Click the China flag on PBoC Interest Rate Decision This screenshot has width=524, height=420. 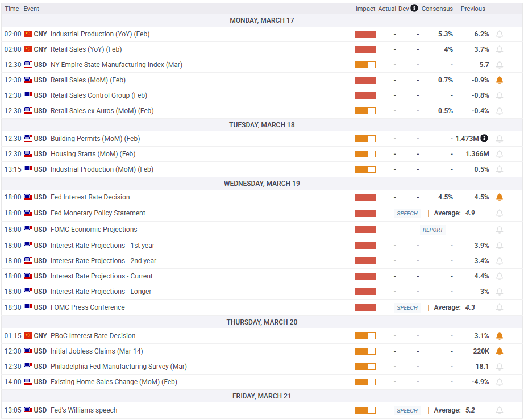(28, 336)
